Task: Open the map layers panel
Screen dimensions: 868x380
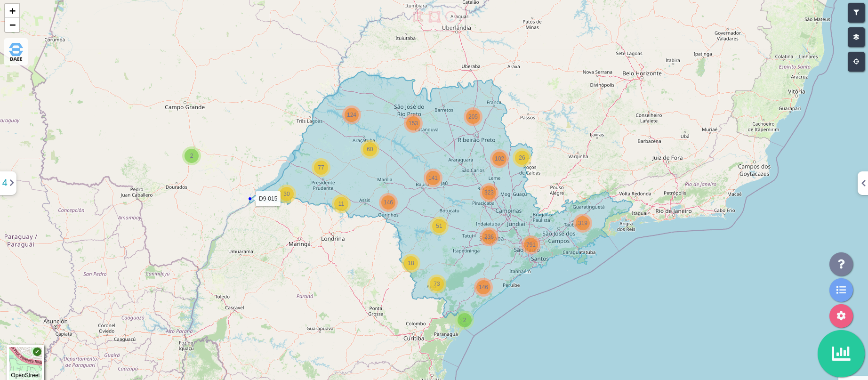Action: click(x=856, y=37)
